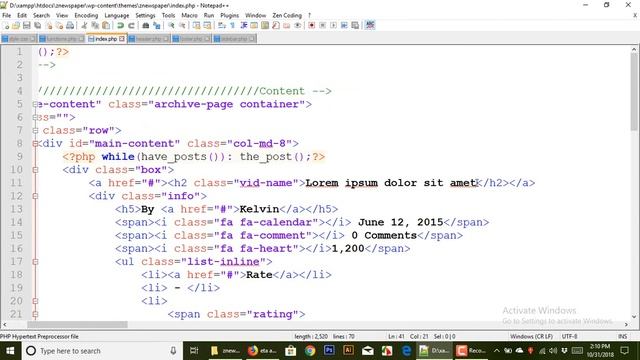Viewport: 640px width, 360px height.
Task: Click Run Macro Multiple Times icon
Action: [x=344, y=25]
